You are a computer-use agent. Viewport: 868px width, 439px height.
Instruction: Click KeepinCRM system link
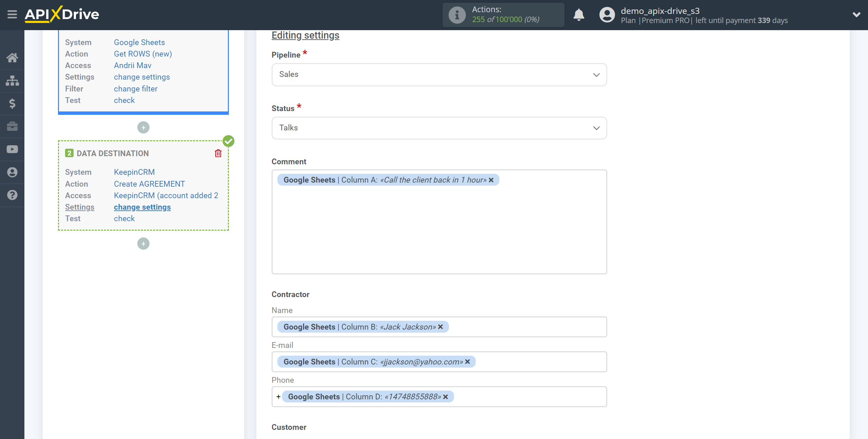coord(134,172)
